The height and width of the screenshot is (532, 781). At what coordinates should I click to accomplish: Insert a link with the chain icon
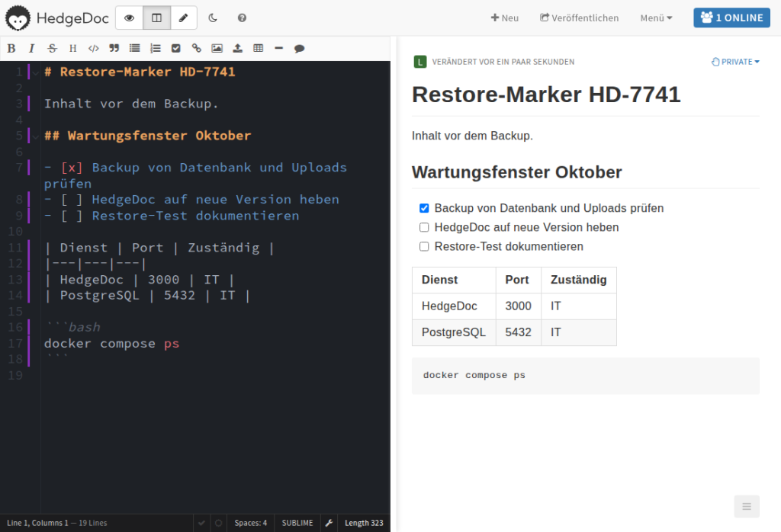(196, 48)
